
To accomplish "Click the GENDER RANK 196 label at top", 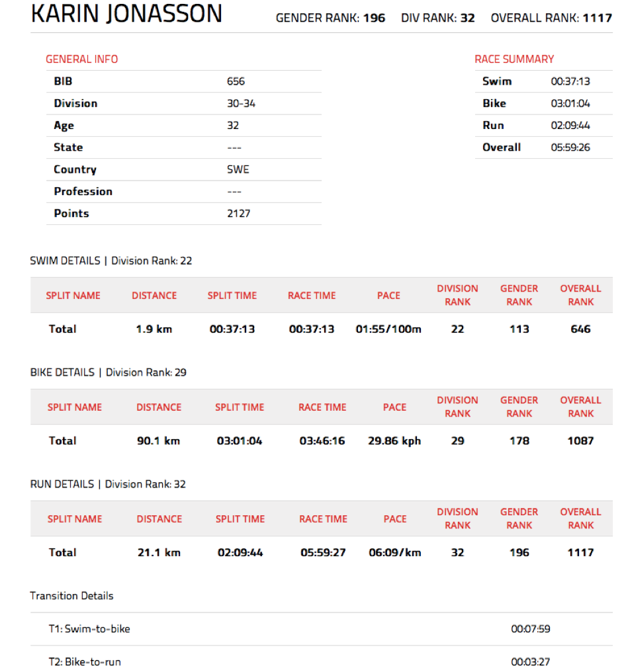I will pos(330,18).
